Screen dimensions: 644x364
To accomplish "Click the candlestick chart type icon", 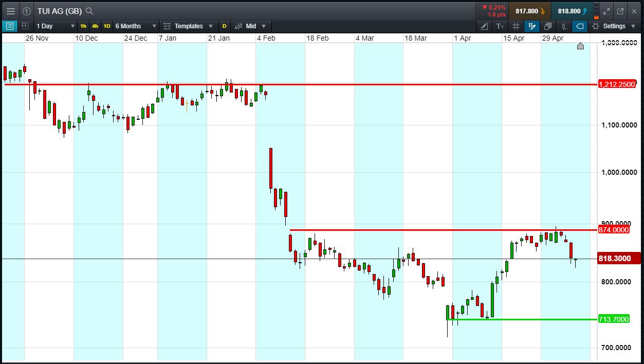I will [238, 26].
